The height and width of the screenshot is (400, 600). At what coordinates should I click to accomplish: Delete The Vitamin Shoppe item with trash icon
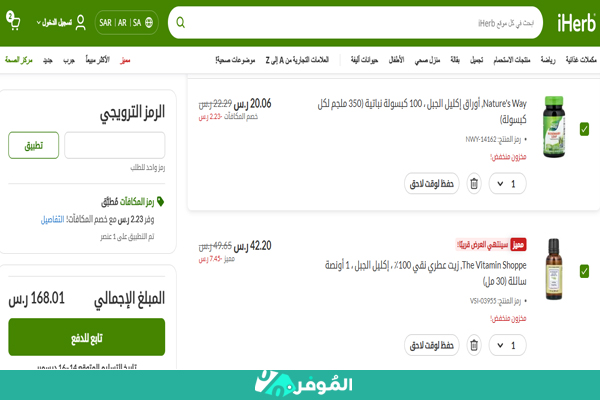coord(474,345)
